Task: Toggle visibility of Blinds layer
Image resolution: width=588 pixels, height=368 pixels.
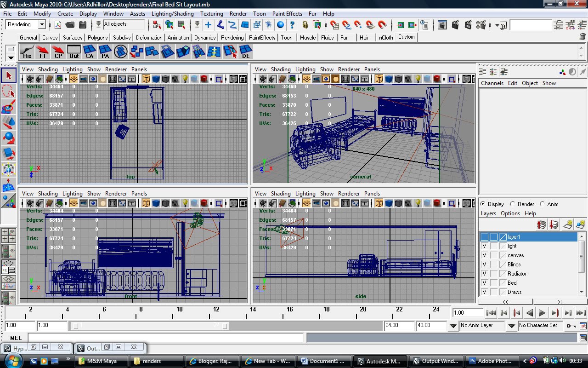Action: (484, 264)
